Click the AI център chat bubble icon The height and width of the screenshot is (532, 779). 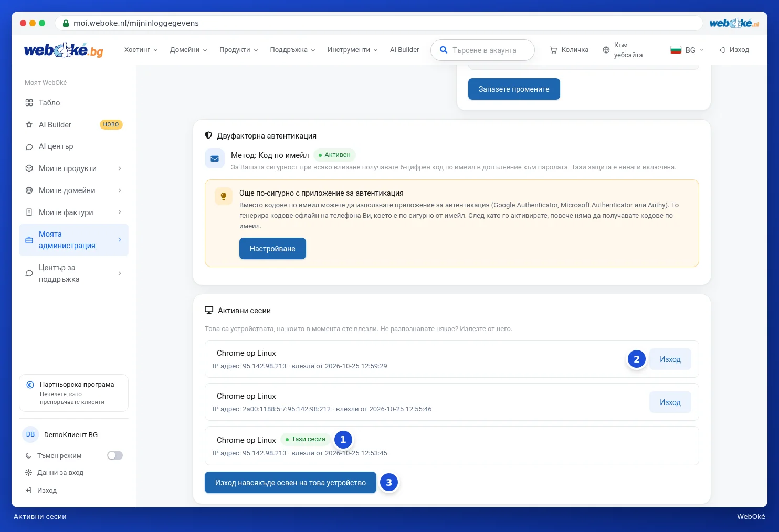coord(29,147)
